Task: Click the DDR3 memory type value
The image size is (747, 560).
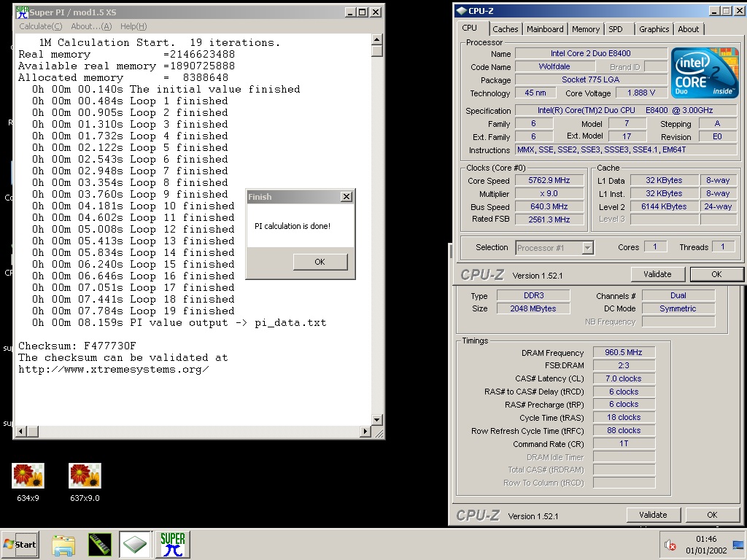Action: [x=533, y=296]
